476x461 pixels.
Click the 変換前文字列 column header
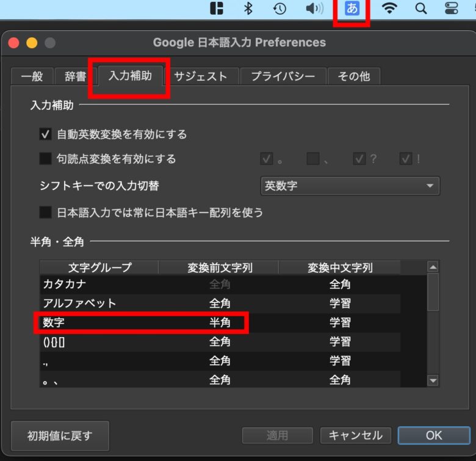(x=218, y=267)
